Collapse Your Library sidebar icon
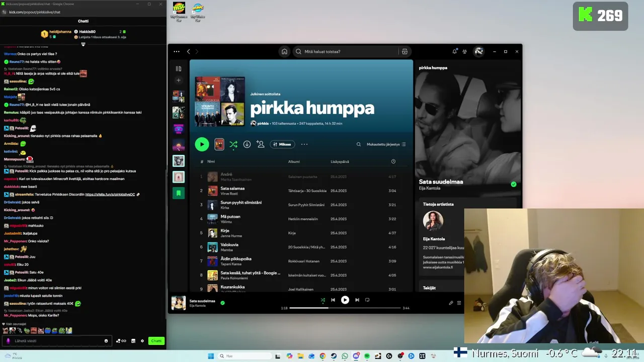 (x=178, y=68)
